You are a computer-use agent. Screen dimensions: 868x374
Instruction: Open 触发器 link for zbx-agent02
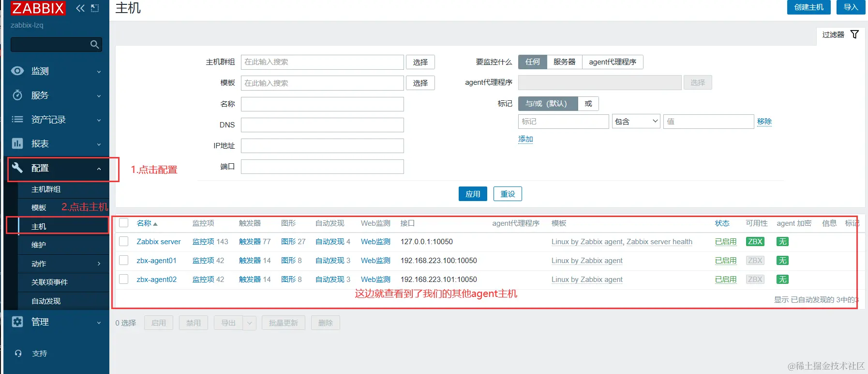pos(250,280)
